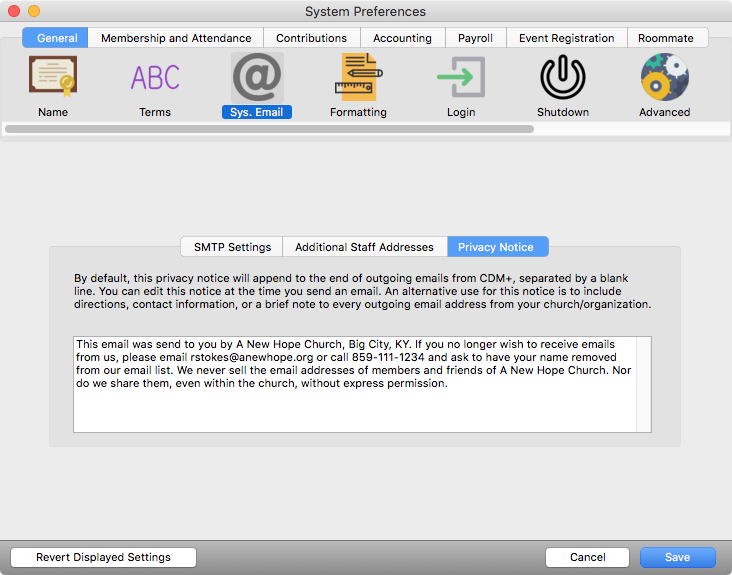732x575 pixels.
Task: Select the Payroll tab
Action: 475,38
